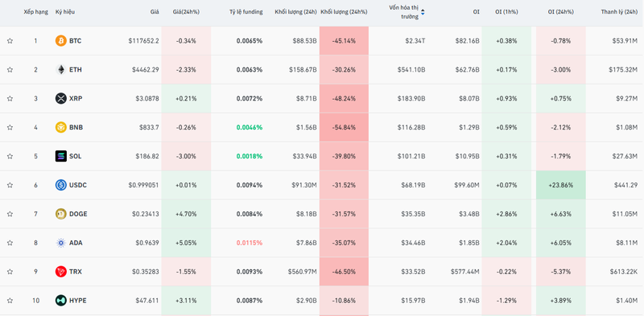Click the Bitcoin BTC coin icon

pyautogui.click(x=61, y=41)
